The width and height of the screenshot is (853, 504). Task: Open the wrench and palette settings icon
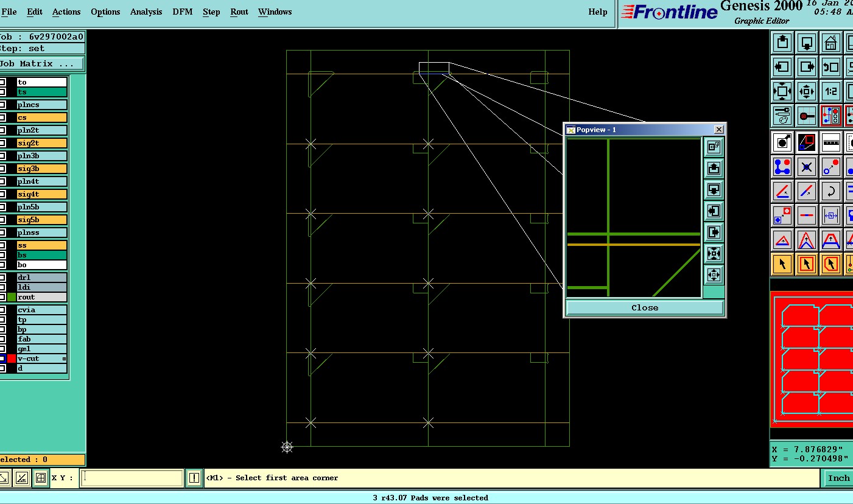[782, 116]
